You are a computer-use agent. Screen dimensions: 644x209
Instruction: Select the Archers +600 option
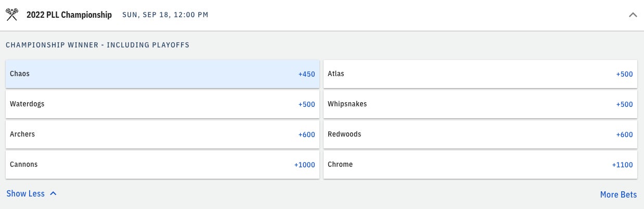tap(162, 134)
